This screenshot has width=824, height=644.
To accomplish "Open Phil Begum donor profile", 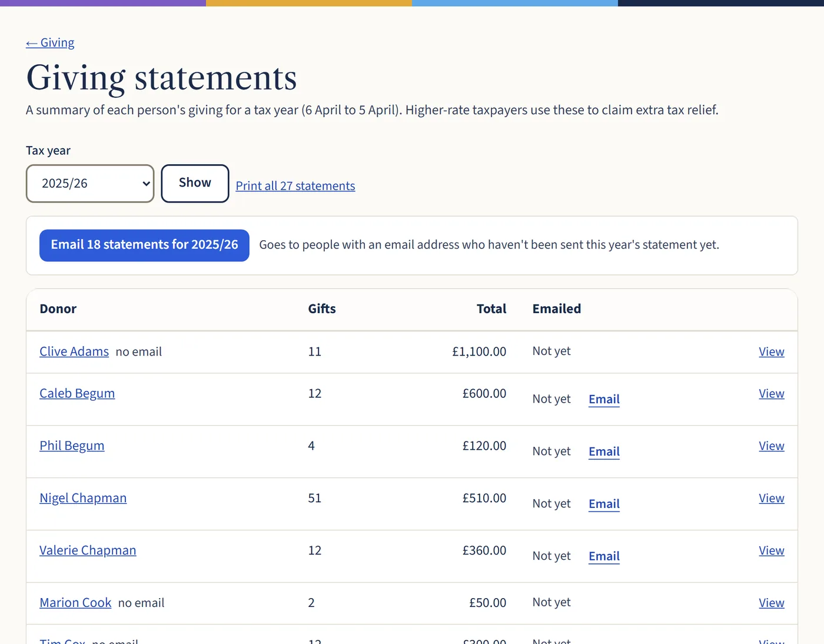I will click(72, 446).
